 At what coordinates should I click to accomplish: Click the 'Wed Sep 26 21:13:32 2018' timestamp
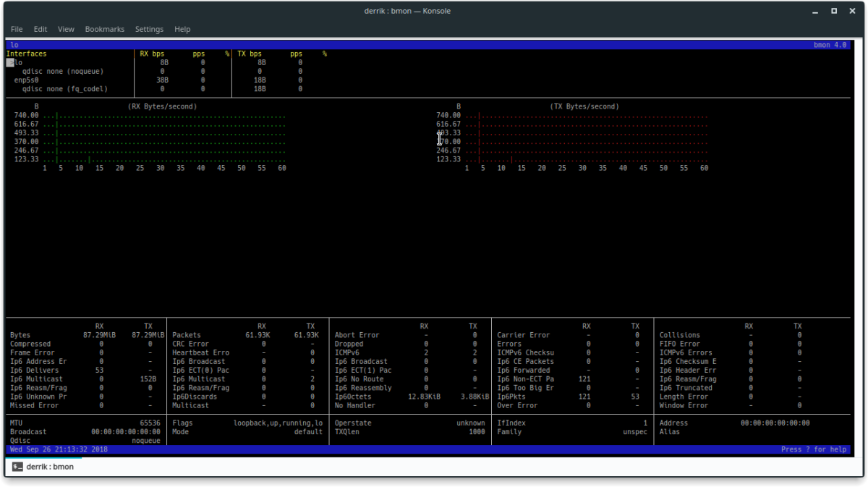pos(59,449)
